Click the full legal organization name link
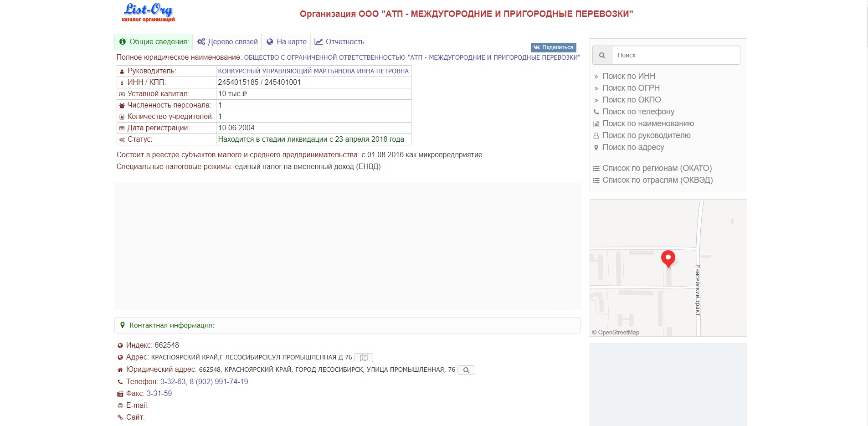Screen dimensions: 868x426 point(412,57)
